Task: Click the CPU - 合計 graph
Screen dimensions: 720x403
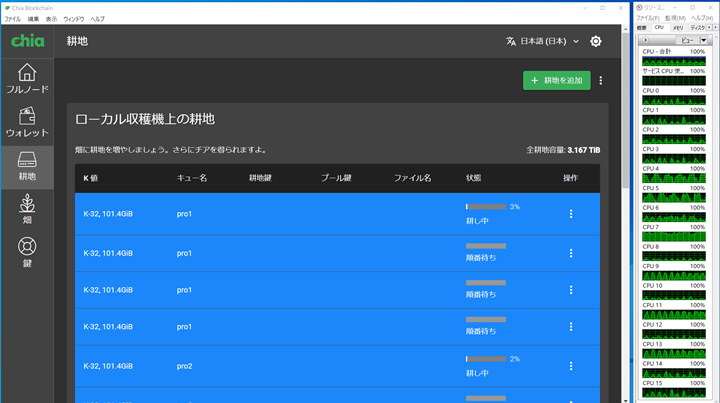Action: coord(674,61)
